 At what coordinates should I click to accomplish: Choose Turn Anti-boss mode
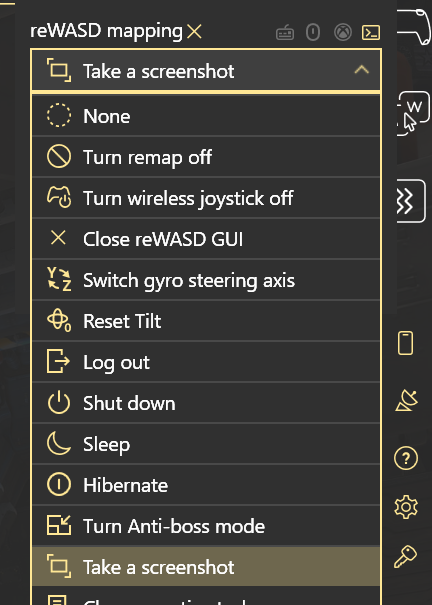pyautogui.click(x=206, y=526)
